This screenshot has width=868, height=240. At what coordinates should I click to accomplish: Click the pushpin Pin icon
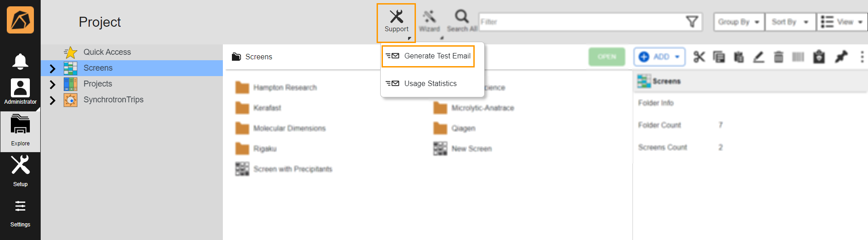[x=841, y=57]
